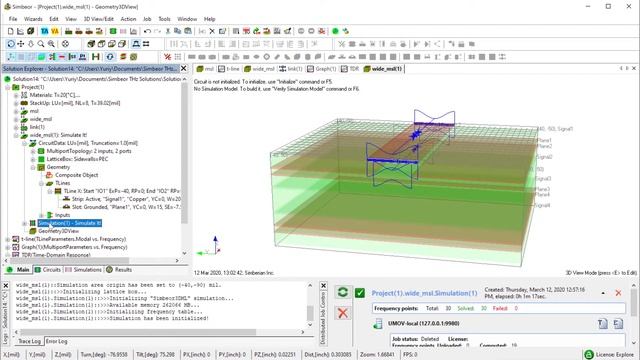Click the Redo arrow icon
Image resolution: width=640 pixels, height=360 pixels.
157,31
